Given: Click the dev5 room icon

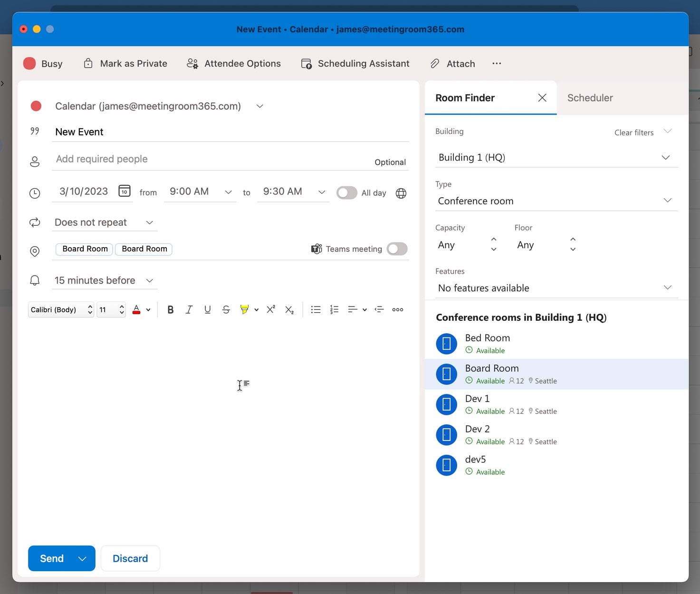Looking at the screenshot, I should tap(447, 465).
